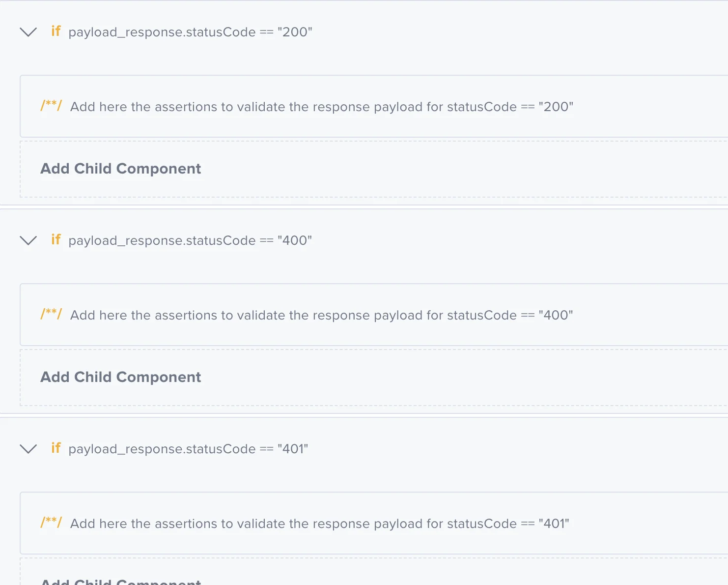Open the assertions comment text for statusCode "400"
This screenshot has height=585, width=728.
pos(322,316)
